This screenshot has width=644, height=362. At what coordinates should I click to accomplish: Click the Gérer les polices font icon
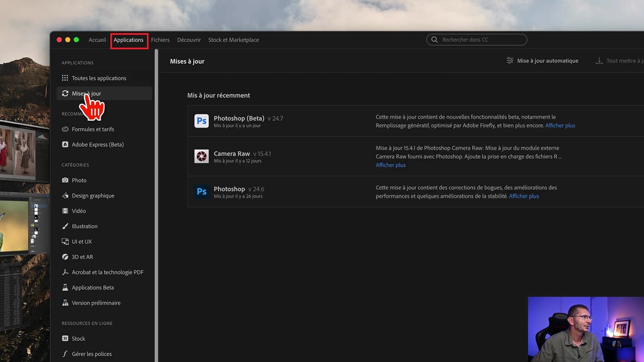pyautogui.click(x=65, y=354)
